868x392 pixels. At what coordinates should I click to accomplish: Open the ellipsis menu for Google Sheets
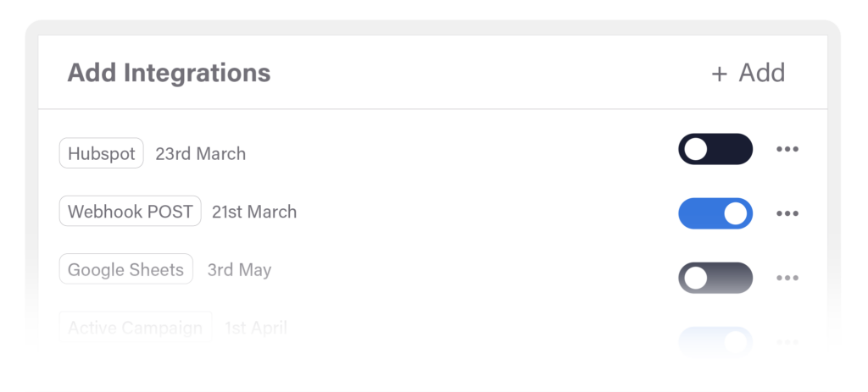coord(787,278)
